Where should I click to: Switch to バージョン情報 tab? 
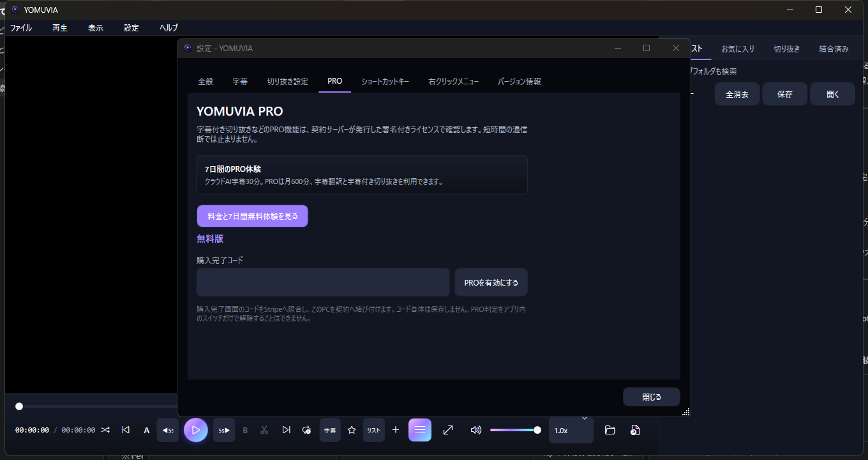click(x=520, y=81)
